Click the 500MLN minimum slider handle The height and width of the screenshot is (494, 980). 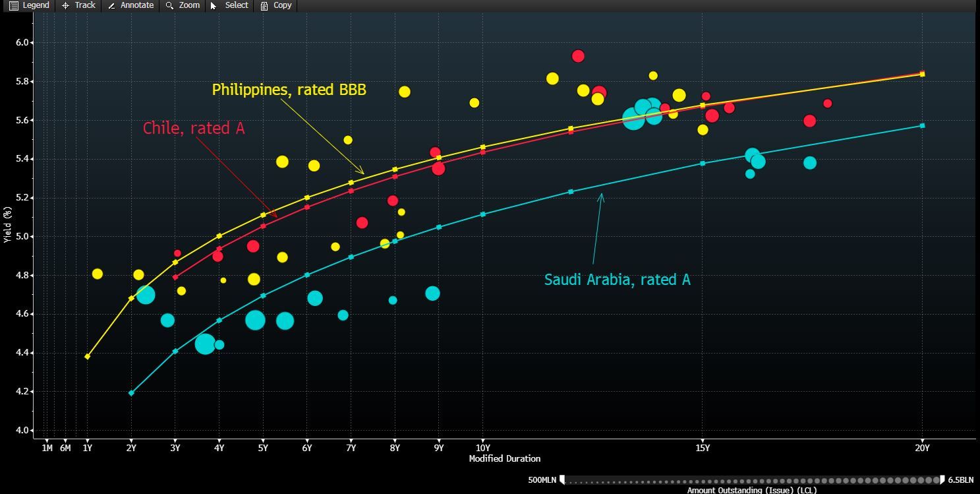pos(562,479)
